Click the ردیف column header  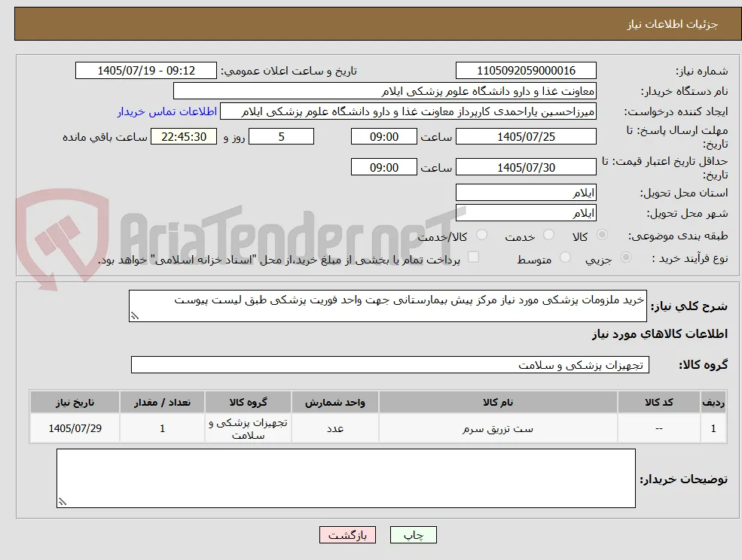713,403
